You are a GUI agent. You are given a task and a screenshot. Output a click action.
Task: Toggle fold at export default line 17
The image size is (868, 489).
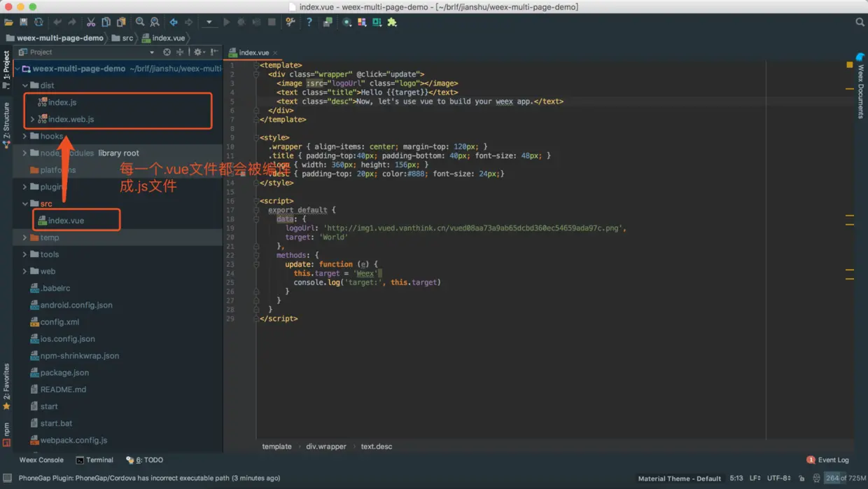(256, 210)
